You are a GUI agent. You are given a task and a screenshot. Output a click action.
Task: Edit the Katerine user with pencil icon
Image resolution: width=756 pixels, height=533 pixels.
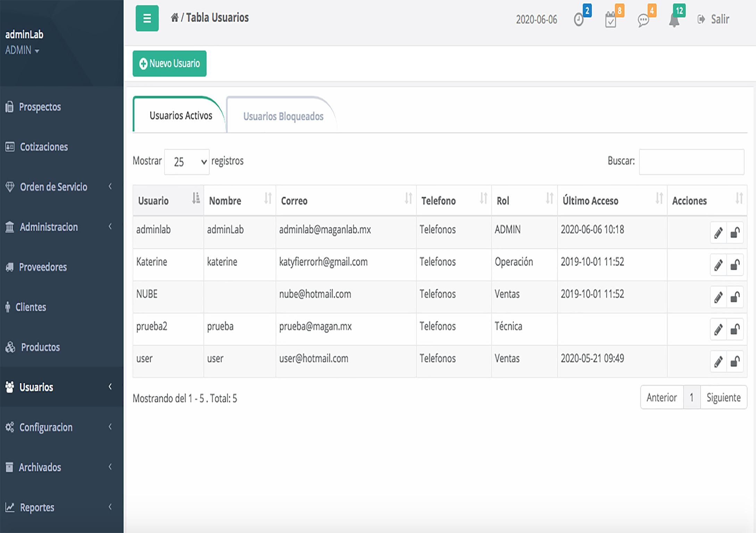click(718, 265)
